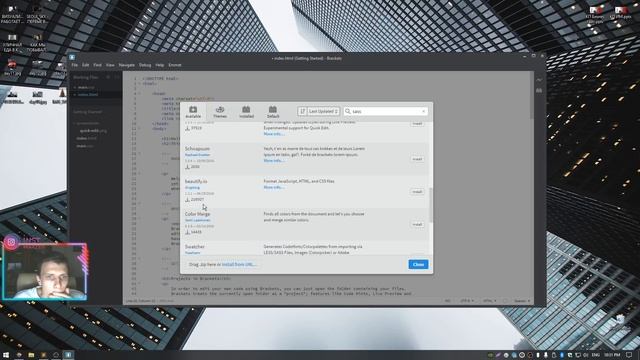
Task: Click the magnifier icon in search box
Action: [348, 111]
